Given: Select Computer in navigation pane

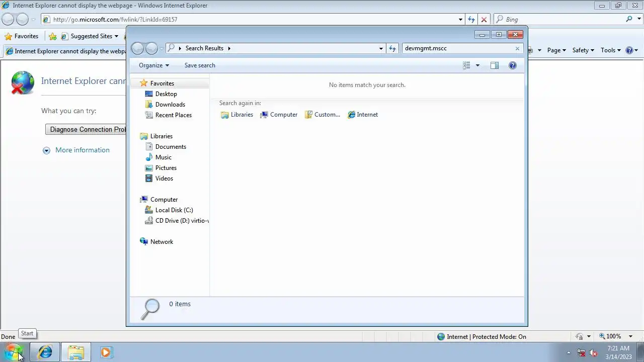Looking at the screenshot, I should 164,200.
